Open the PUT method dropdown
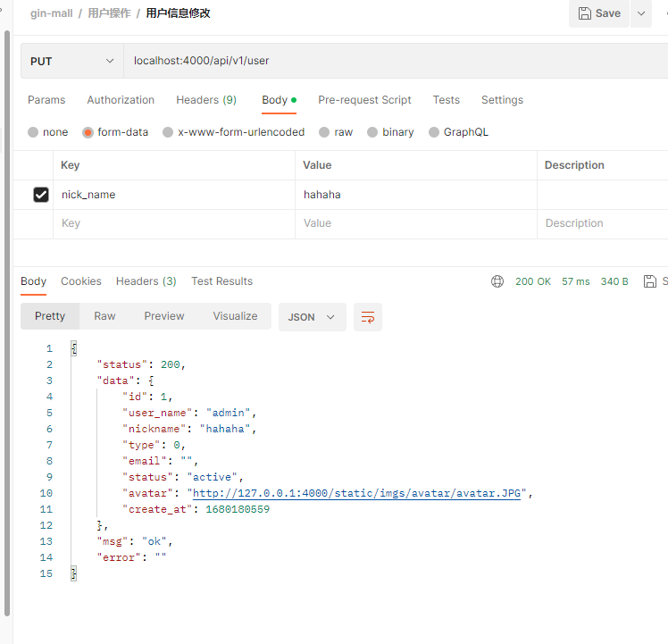 [72, 61]
